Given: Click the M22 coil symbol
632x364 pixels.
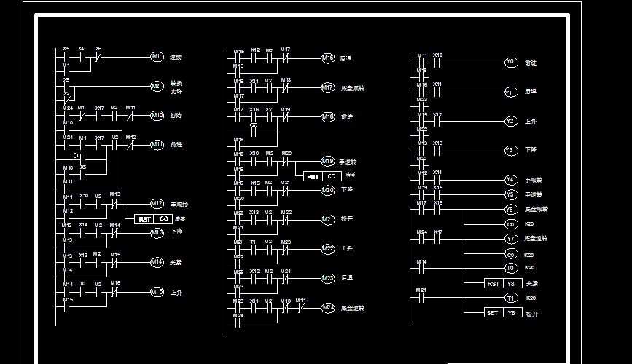Looking at the screenshot, I should click(328, 249).
